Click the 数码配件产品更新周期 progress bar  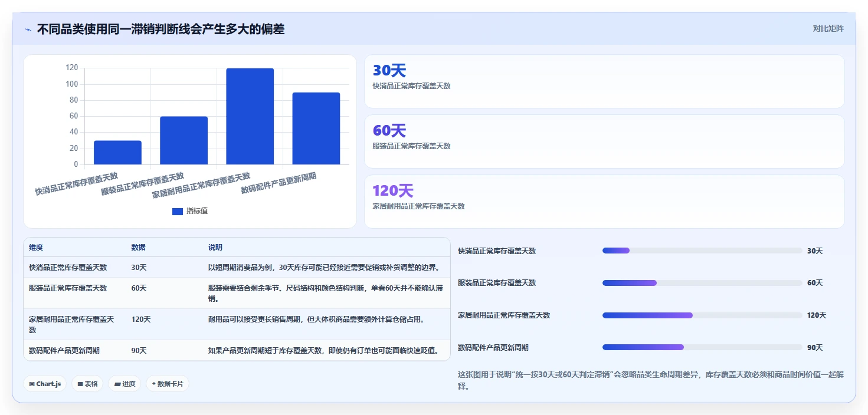[702, 347]
